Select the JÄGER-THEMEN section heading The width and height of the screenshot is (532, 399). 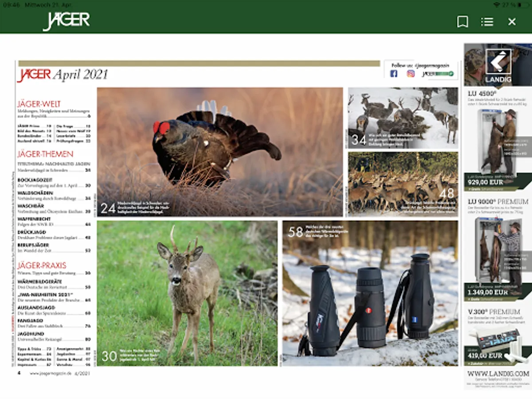(x=45, y=154)
